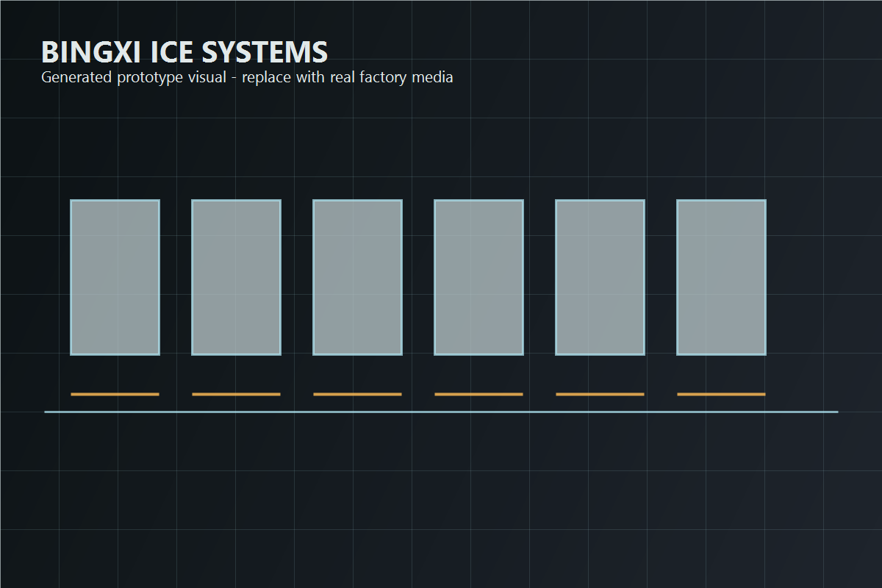
Task: Select the last gray panel on the right
Action: [721, 277]
